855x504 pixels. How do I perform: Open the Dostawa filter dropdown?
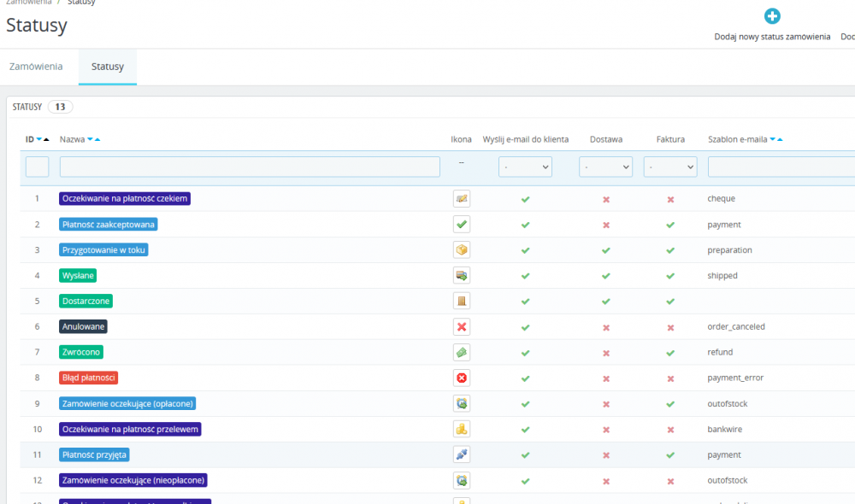(605, 167)
